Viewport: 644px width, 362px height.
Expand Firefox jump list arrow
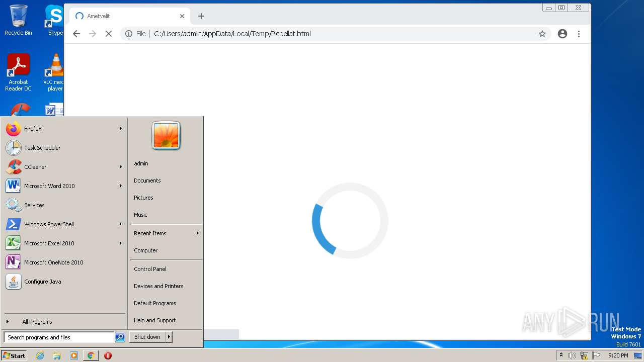[121, 129]
